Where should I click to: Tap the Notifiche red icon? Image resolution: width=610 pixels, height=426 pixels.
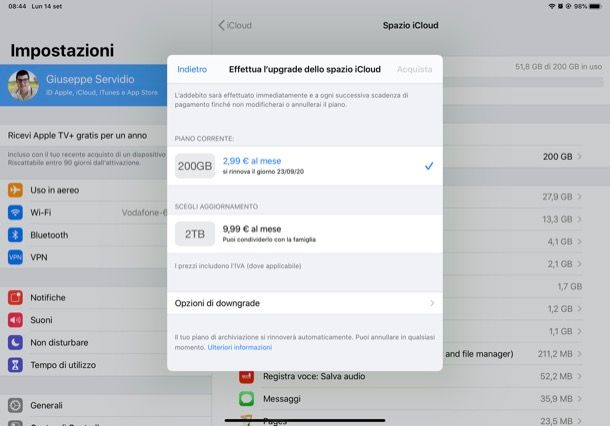coord(15,298)
